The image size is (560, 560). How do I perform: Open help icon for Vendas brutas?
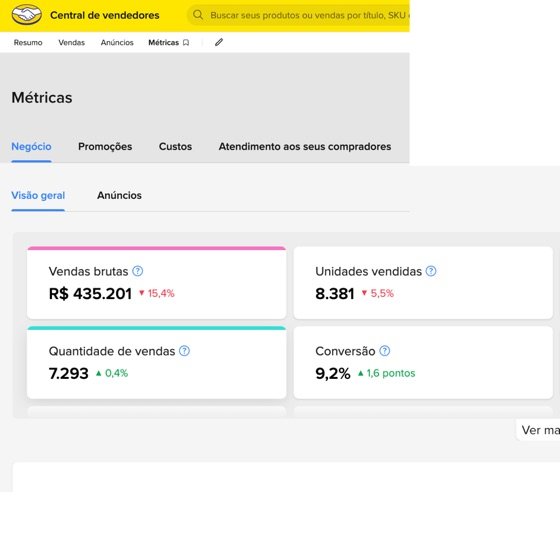138,271
